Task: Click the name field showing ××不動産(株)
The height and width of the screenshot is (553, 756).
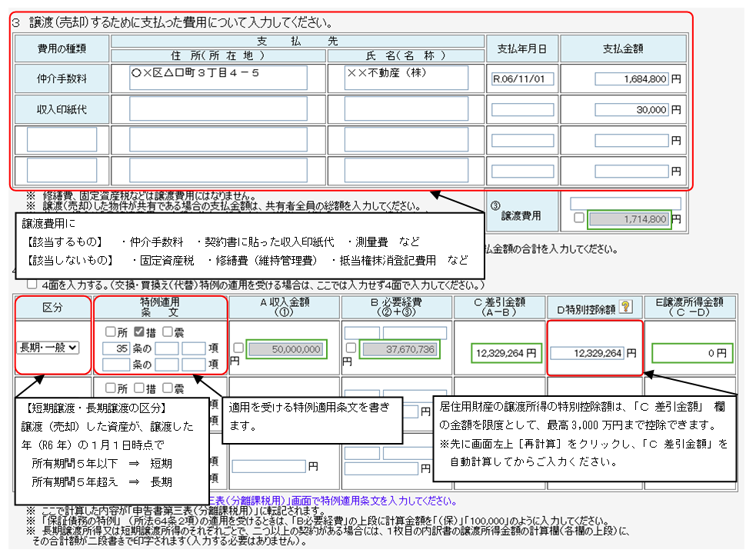Action: pyautogui.click(x=406, y=78)
